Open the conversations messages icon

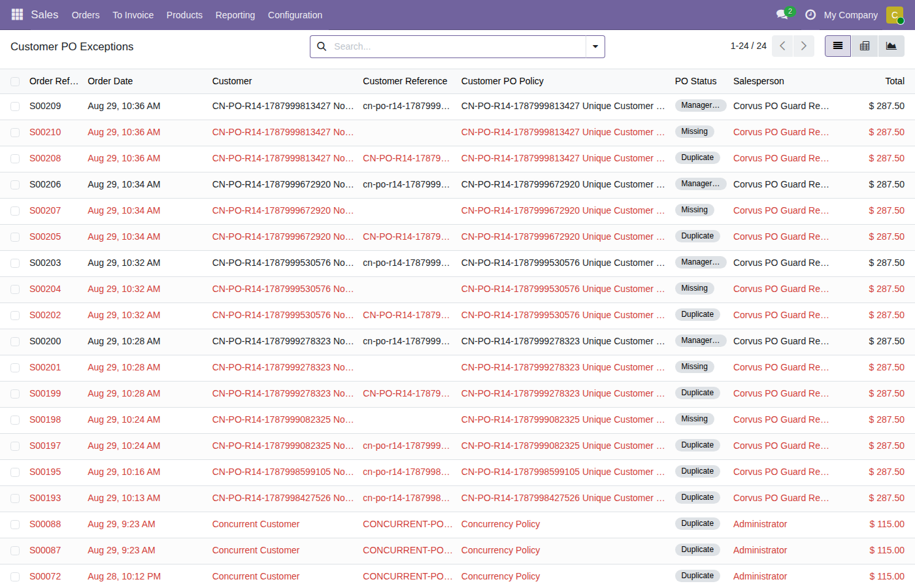coord(782,14)
